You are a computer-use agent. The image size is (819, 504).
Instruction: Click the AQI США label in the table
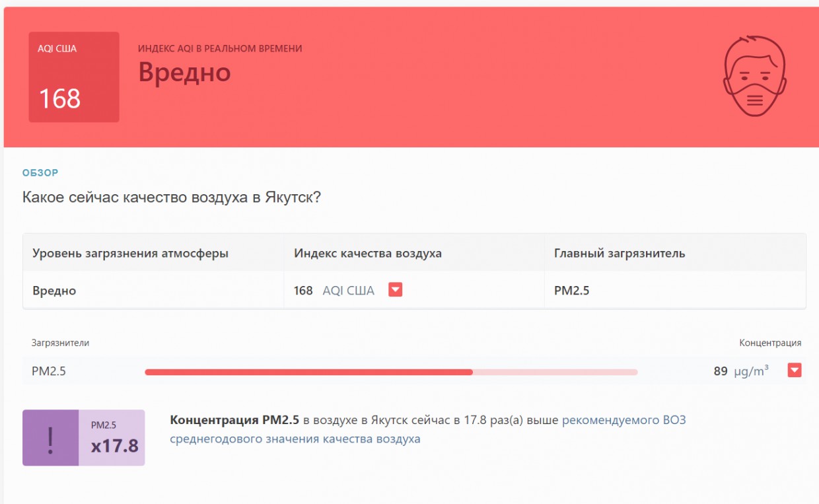[348, 291]
